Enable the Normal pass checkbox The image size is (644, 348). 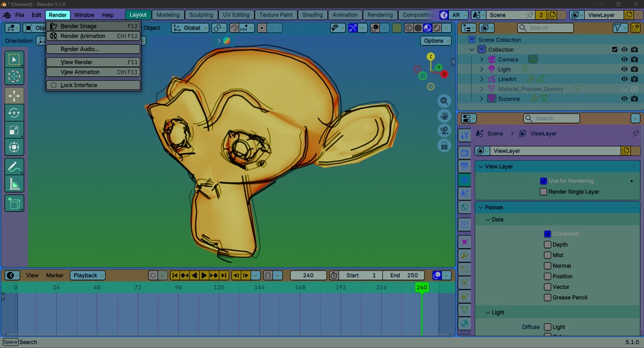(x=548, y=266)
